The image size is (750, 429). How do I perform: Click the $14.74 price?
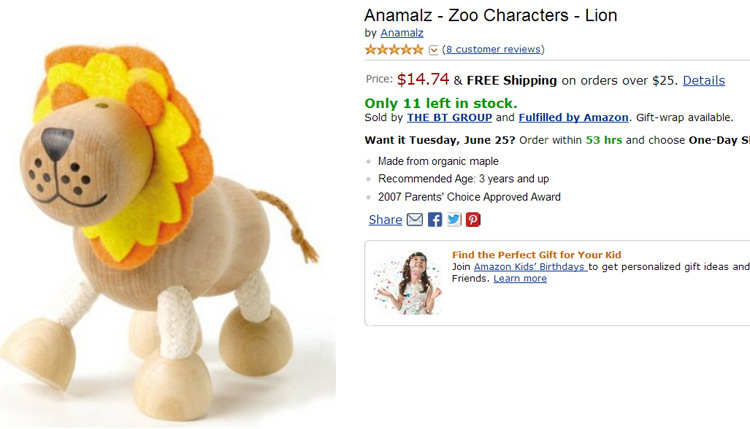pos(423,79)
